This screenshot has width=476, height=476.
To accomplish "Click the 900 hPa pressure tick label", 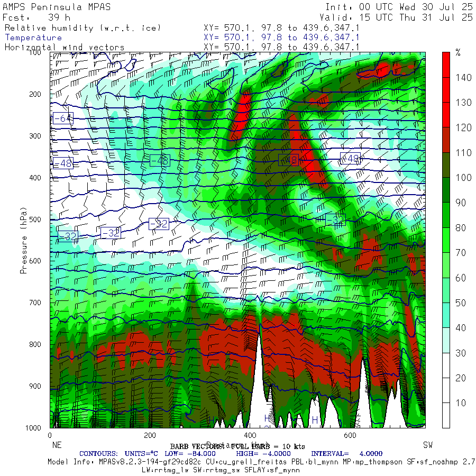I will tap(35, 386).
